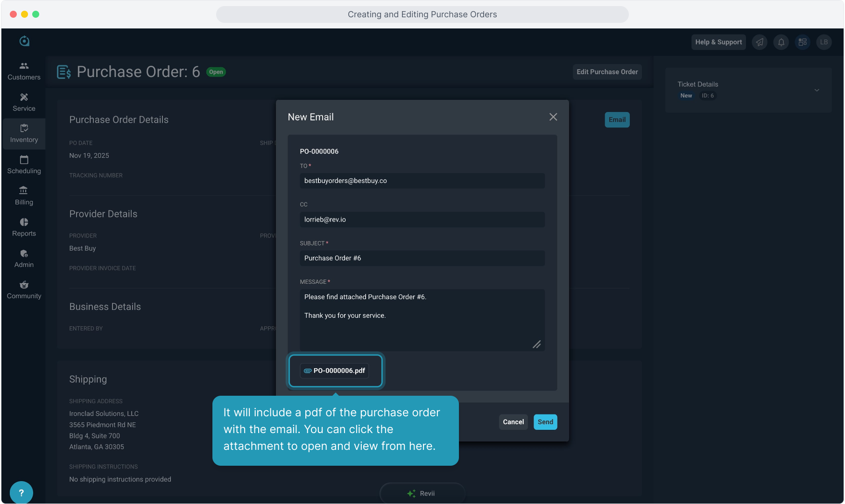Cancel the new email
Screen dimensions: 845x504
tap(514, 422)
